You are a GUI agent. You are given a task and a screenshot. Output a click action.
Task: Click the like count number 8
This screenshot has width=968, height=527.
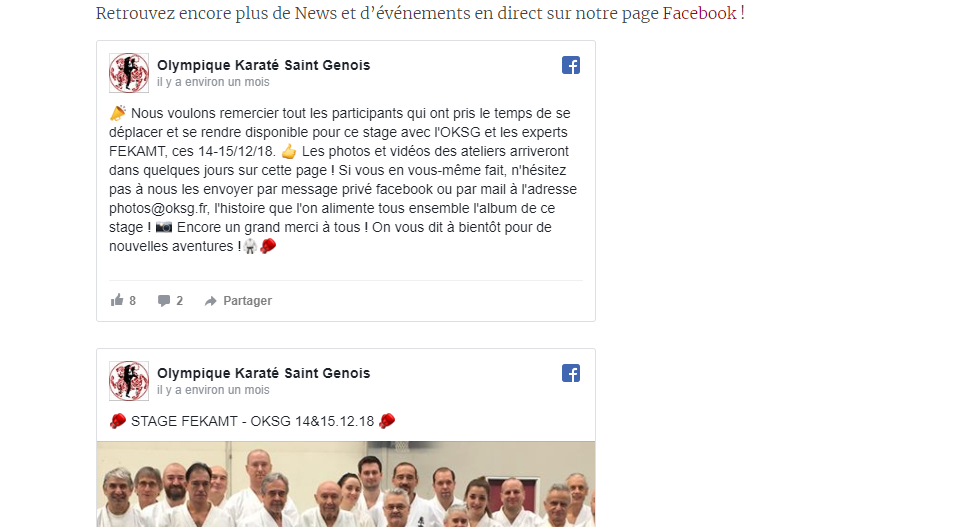click(x=132, y=301)
